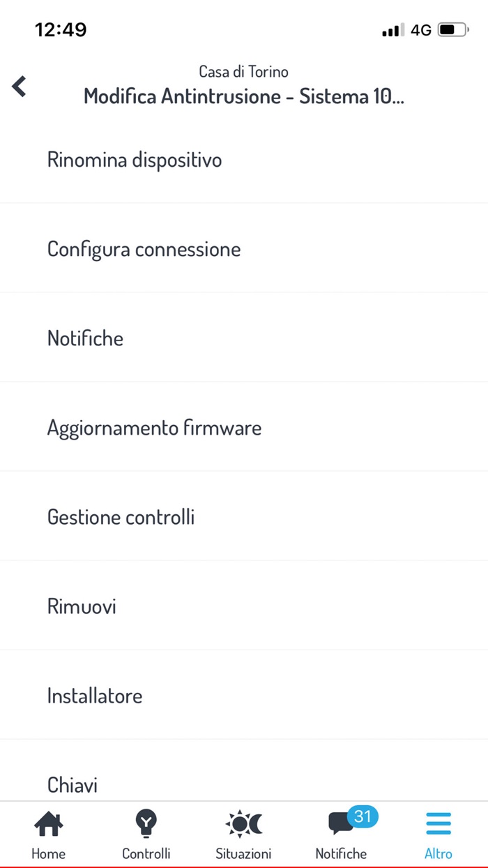The width and height of the screenshot is (488, 868).
Task: Select Aggiornamento firmware
Action: [154, 427]
